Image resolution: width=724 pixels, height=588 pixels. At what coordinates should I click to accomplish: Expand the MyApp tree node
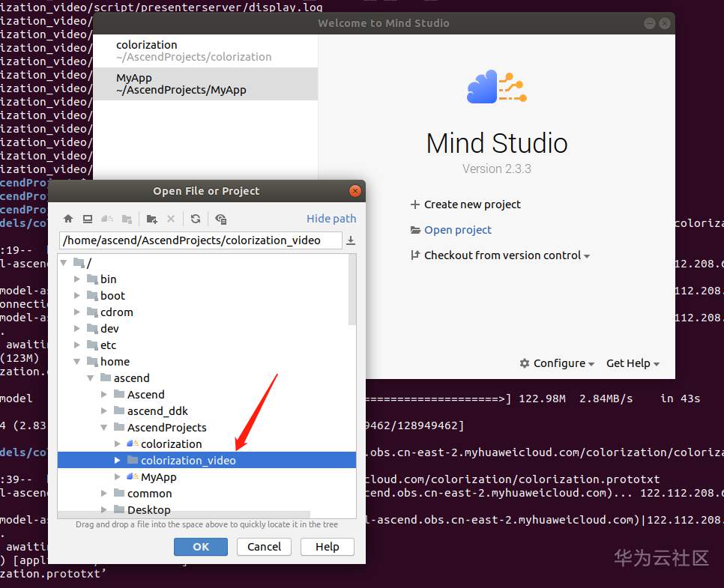tap(117, 477)
